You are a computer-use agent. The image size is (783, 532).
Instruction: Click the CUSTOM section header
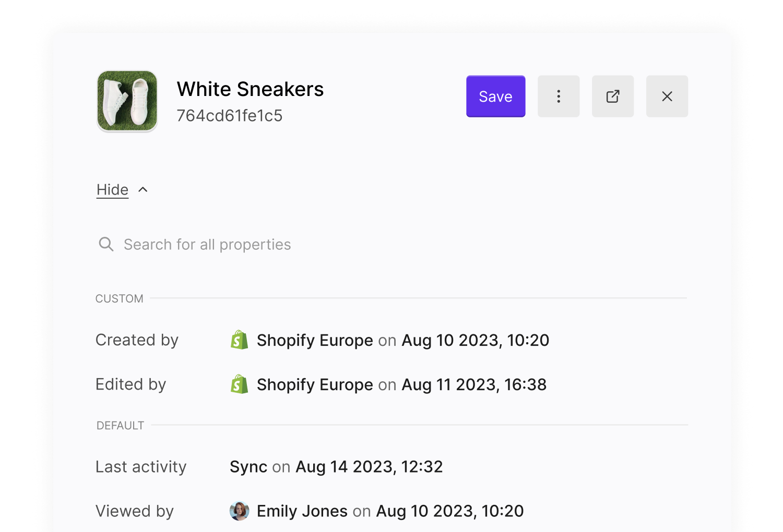119,299
